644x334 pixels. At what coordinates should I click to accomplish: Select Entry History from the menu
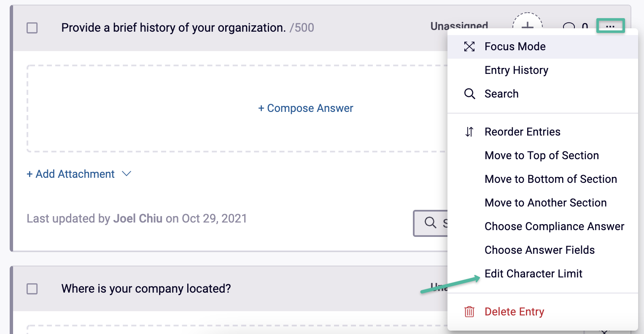tap(516, 70)
